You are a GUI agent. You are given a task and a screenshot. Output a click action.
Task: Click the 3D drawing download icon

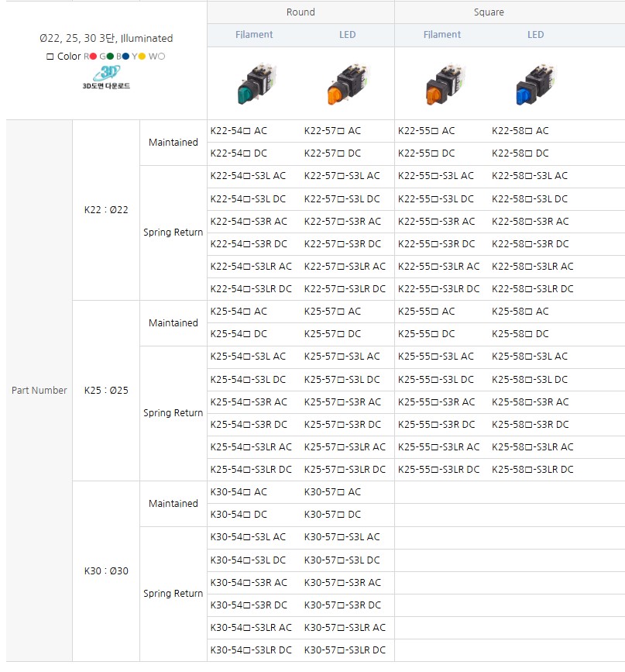tap(106, 77)
